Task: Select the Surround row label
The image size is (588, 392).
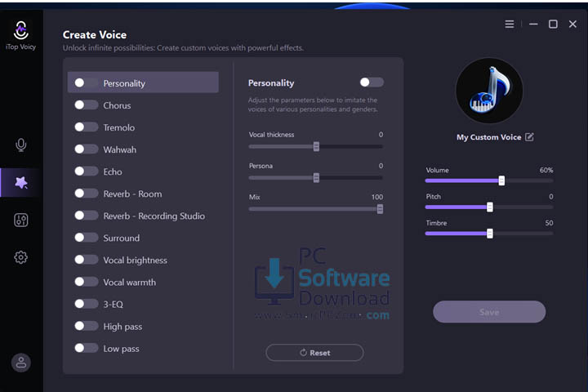Action: (x=121, y=238)
